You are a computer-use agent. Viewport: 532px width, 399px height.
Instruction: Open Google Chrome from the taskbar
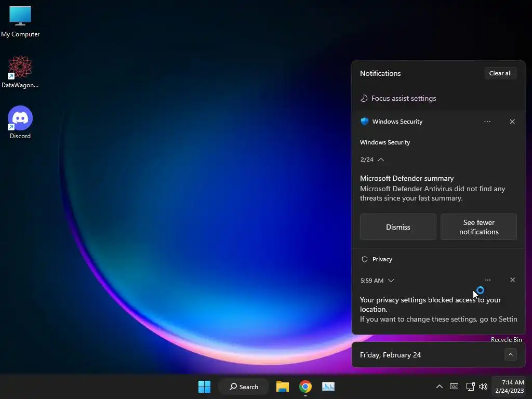[305, 387]
